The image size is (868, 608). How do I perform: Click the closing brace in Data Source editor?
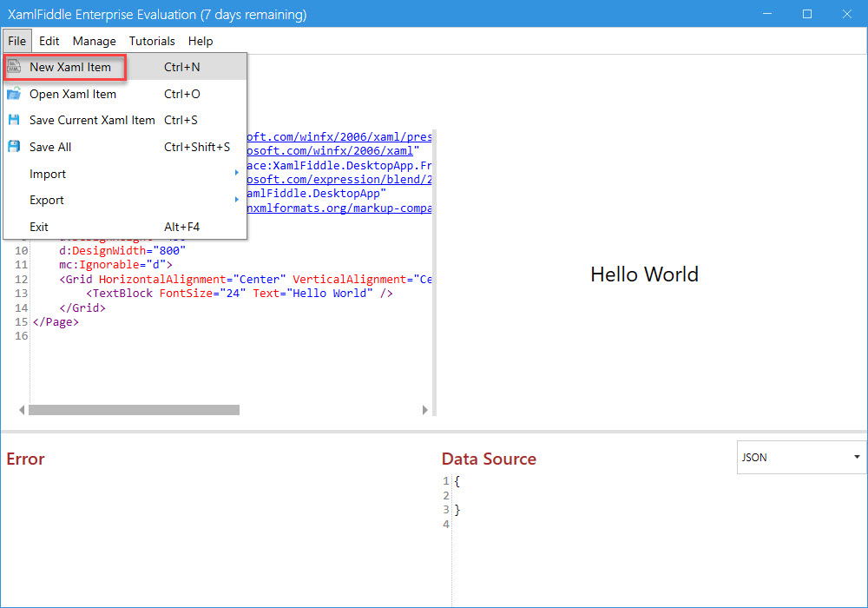pos(457,510)
